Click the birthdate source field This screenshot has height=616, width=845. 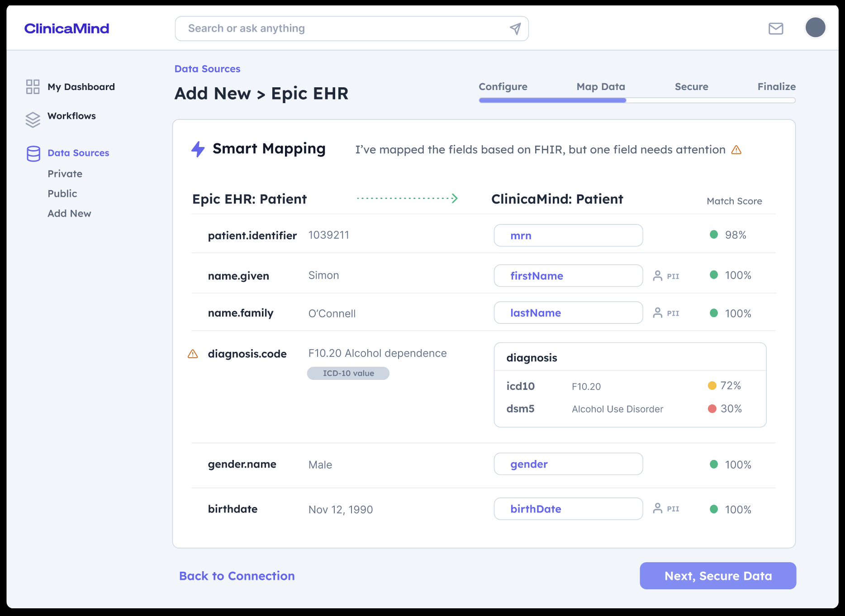(233, 509)
